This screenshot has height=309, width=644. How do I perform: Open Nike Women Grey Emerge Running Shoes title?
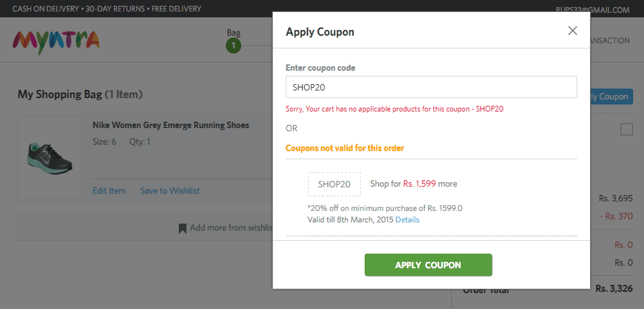click(x=171, y=126)
